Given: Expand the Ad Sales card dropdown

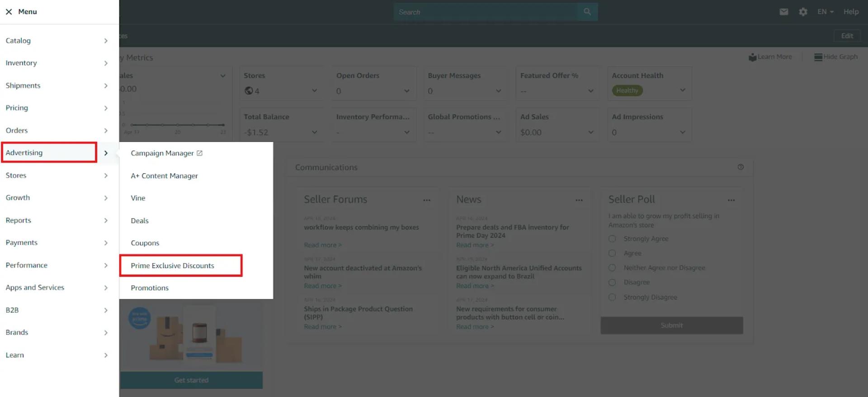Looking at the screenshot, I should click(591, 132).
